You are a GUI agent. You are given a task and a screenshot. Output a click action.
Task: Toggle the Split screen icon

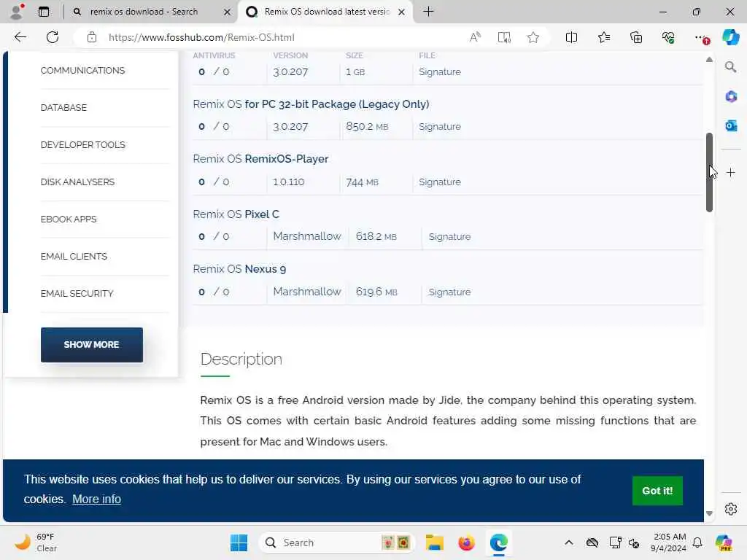coord(571,37)
